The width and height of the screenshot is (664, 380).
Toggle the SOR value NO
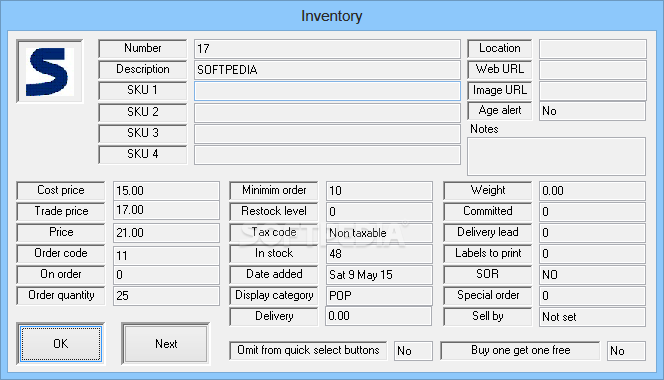(592, 275)
